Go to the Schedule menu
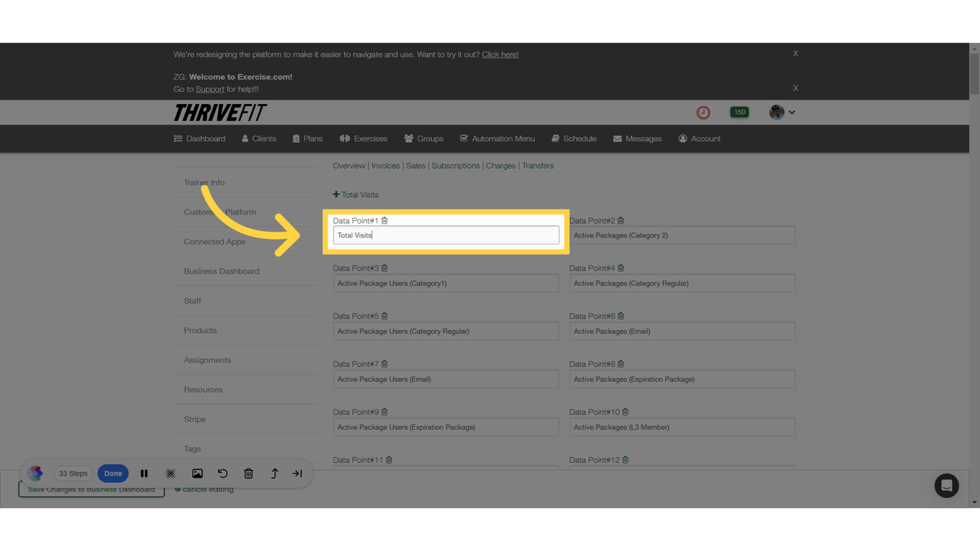The width and height of the screenshot is (980, 551). pyautogui.click(x=574, y=138)
